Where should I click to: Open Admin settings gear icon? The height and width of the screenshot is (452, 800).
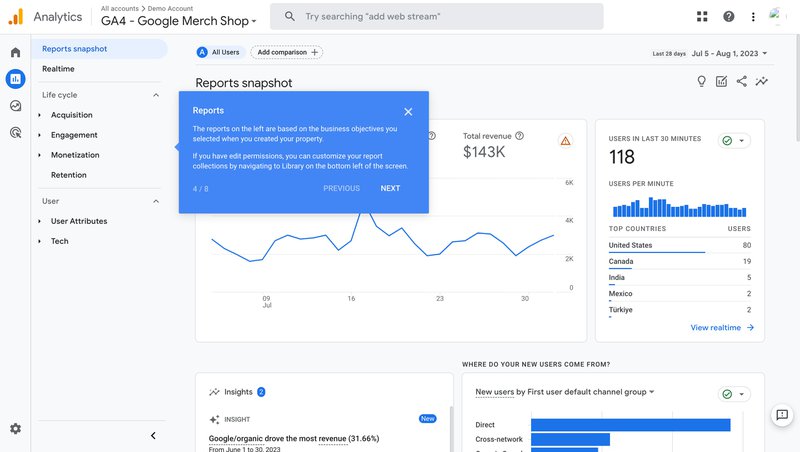[x=15, y=429]
